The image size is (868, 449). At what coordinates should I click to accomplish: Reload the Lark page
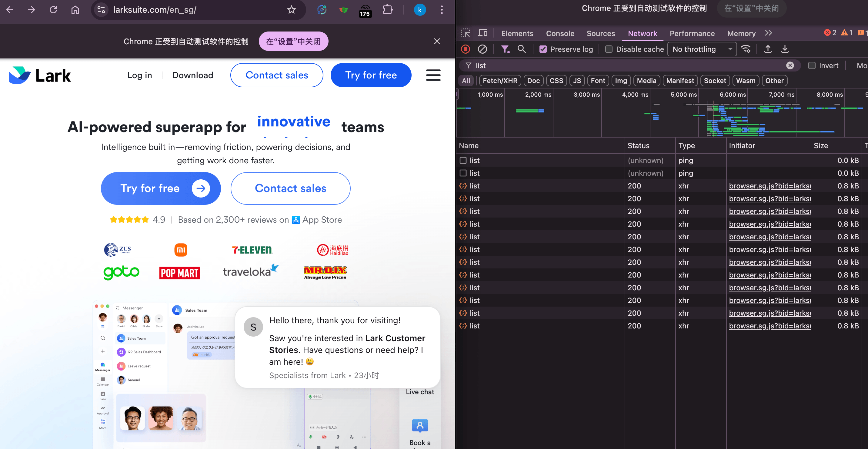53,10
